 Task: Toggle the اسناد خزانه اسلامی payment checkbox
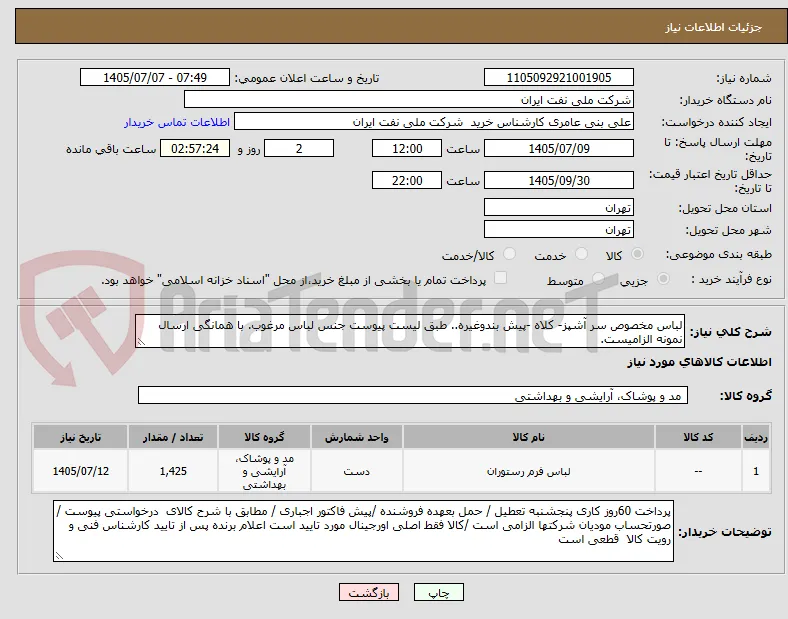point(501,278)
